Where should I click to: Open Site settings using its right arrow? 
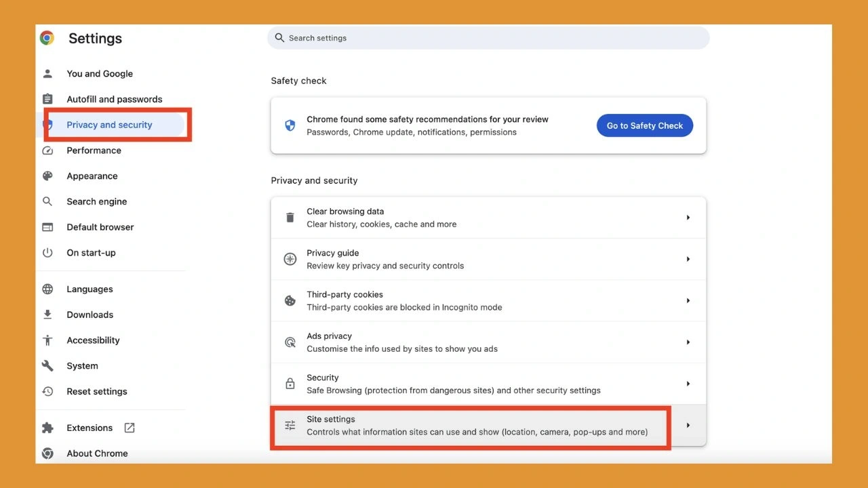(x=688, y=425)
